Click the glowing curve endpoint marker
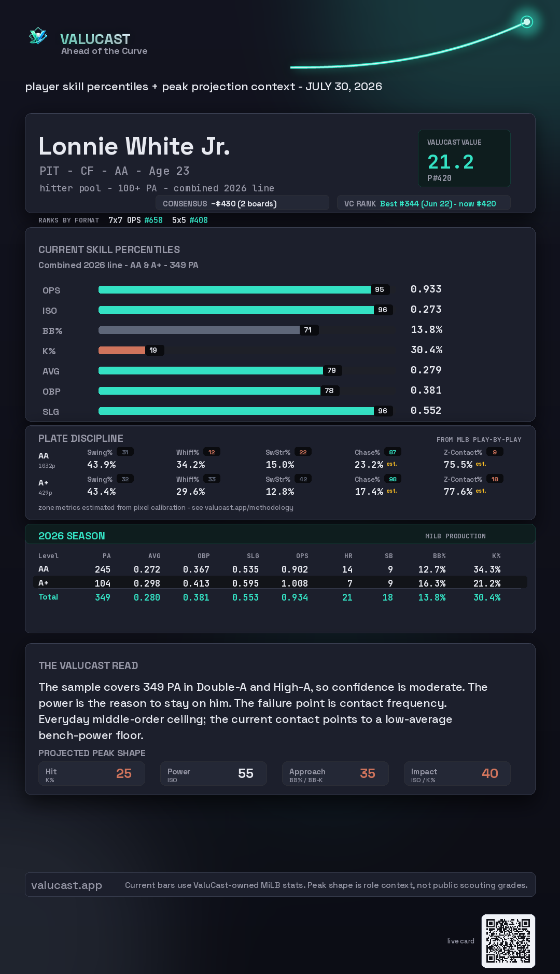The height and width of the screenshot is (974, 560). 527,22
